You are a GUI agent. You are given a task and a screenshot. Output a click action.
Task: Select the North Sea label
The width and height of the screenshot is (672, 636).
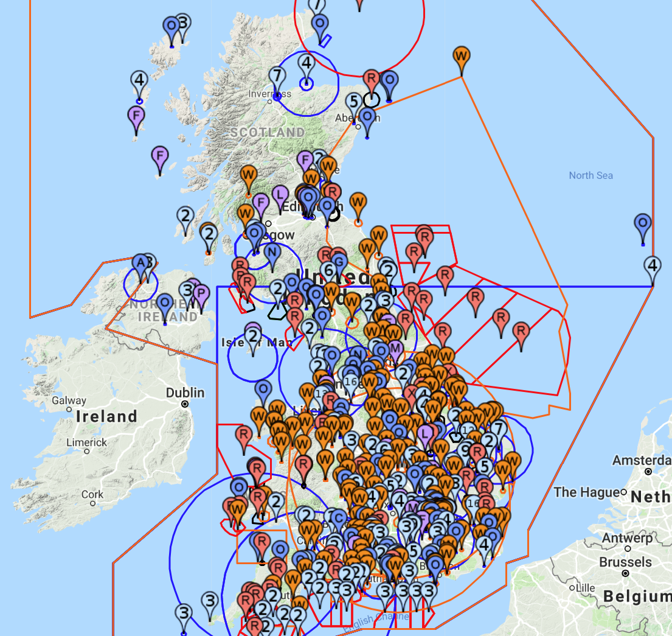point(591,175)
